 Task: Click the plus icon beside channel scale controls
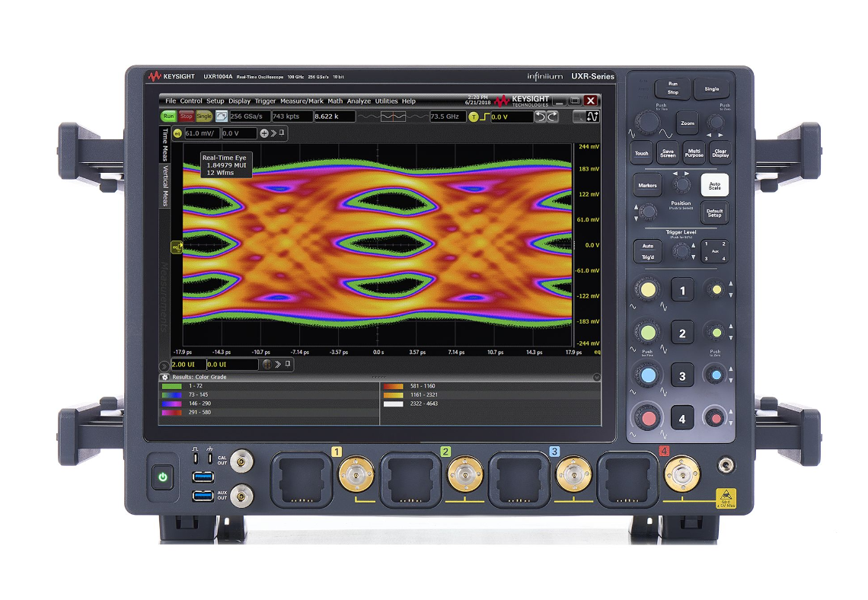[263, 133]
